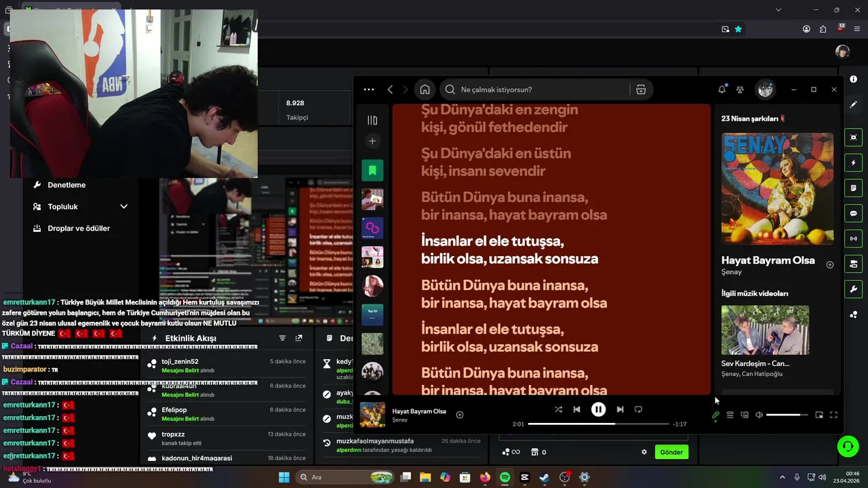Open chat settings gear beside Gönder
Screen dimensions: 868x488
tap(644, 452)
